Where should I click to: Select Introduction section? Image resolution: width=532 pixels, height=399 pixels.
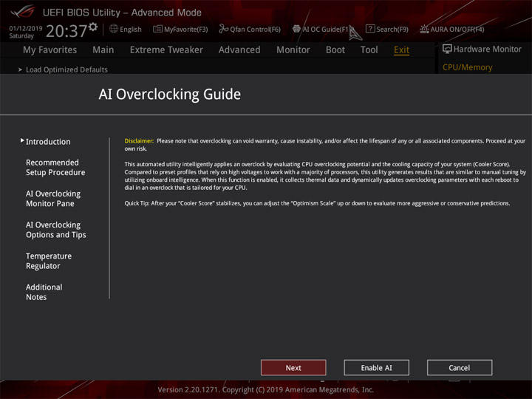48,142
